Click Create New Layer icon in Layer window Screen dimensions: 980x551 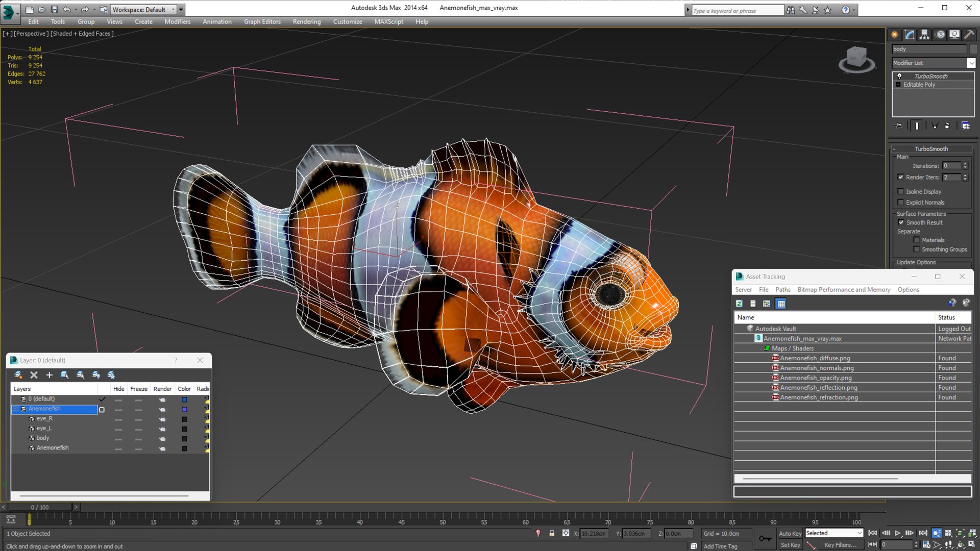click(x=18, y=375)
